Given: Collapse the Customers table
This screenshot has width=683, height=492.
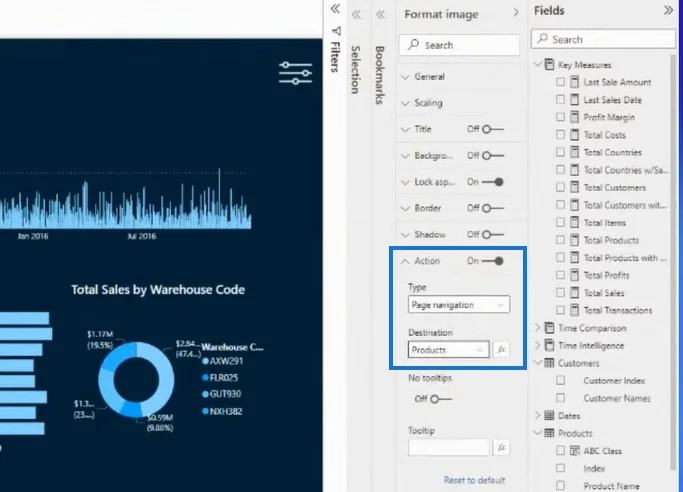Looking at the screenshot, I should coord(538,362).
